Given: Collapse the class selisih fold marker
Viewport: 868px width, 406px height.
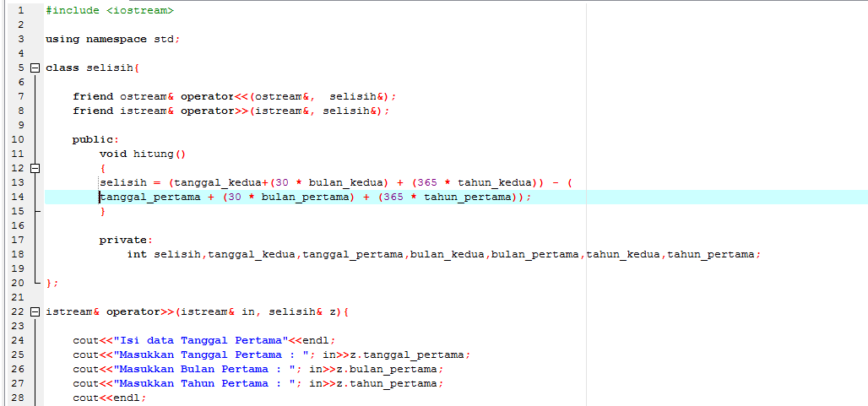Looking at the screenshot, I should [35, 68].
